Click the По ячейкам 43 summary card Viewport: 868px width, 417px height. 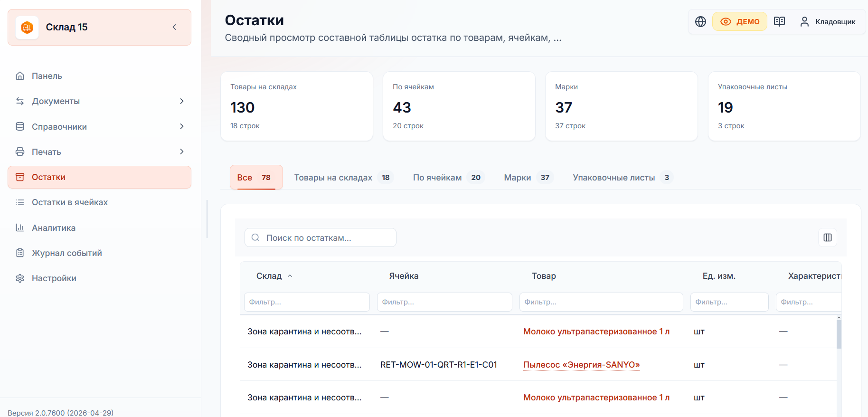[459, 106]
